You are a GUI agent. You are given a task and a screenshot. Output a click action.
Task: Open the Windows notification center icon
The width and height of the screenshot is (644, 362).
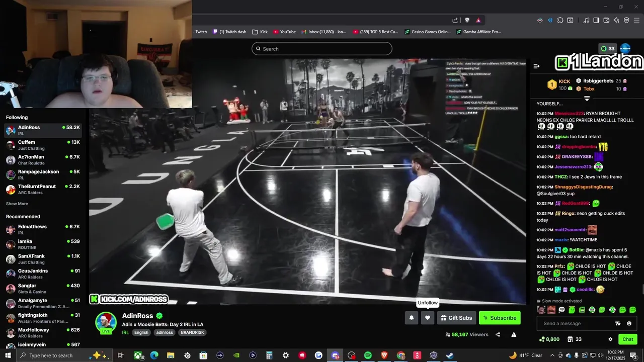tap(633, 355)
